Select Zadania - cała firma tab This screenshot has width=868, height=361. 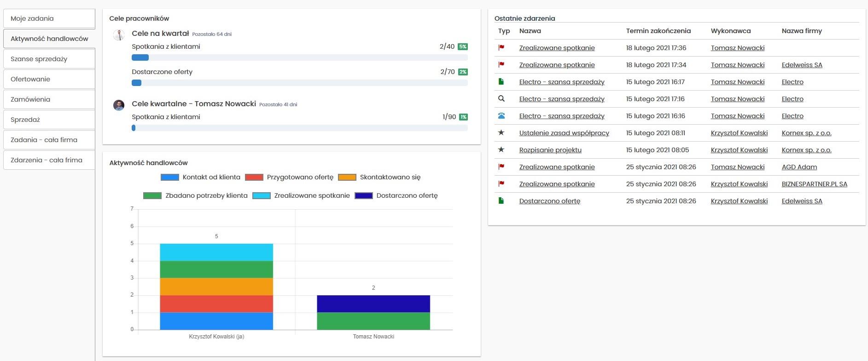tap(49, 140)
